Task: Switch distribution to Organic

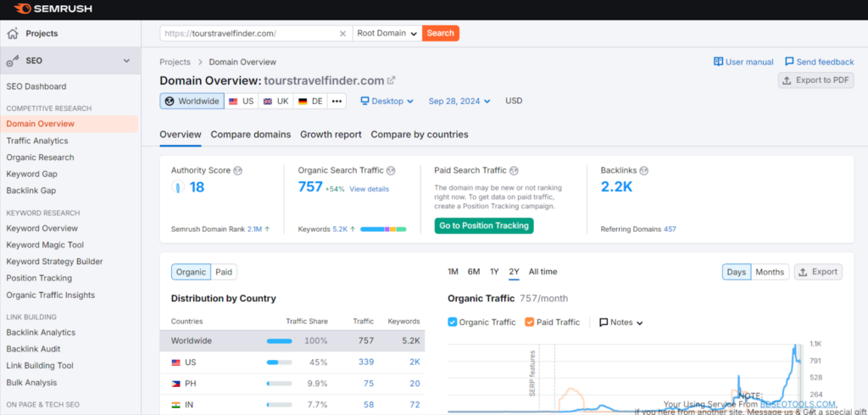Action: click(191, 272)
